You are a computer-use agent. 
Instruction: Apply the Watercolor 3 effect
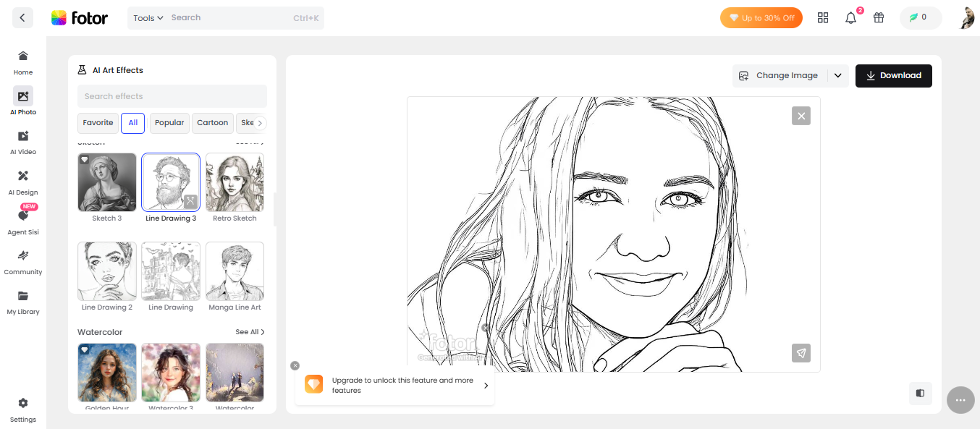[x=171, y=373]
